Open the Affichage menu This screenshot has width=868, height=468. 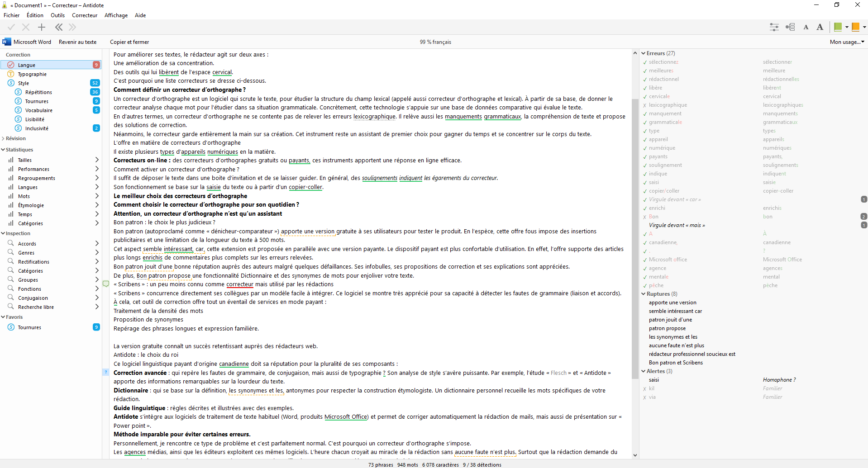tap(116, 15)
